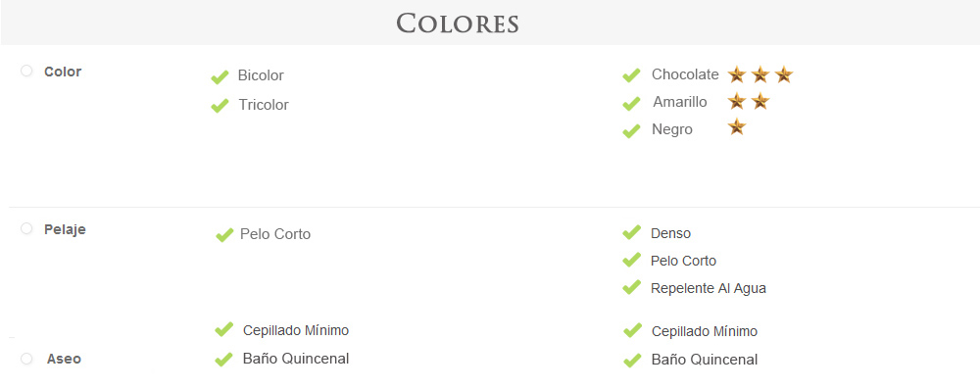Click the green checkmark beside Bicolor
This screenshot has width=980, height=389.
pyautogui.click(x=220, y=77)
